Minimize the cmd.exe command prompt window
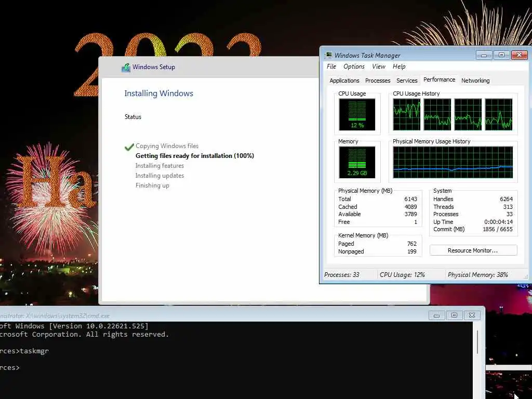 436,315
